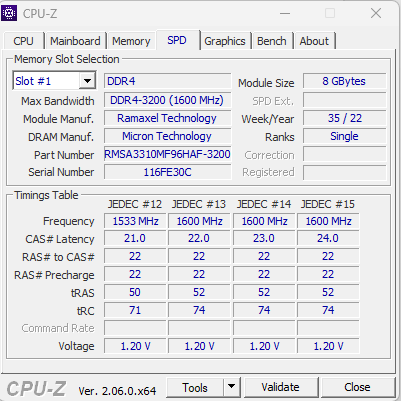401x401 pixels.
Task: Select part number RMSA3310MF96HAF-3200
Action: [x=167, y=154]
